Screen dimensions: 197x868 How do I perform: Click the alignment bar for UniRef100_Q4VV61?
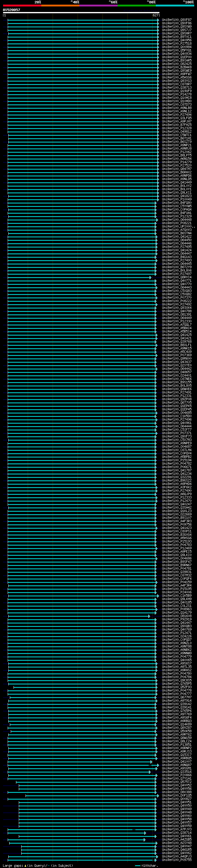pos(87,836)
